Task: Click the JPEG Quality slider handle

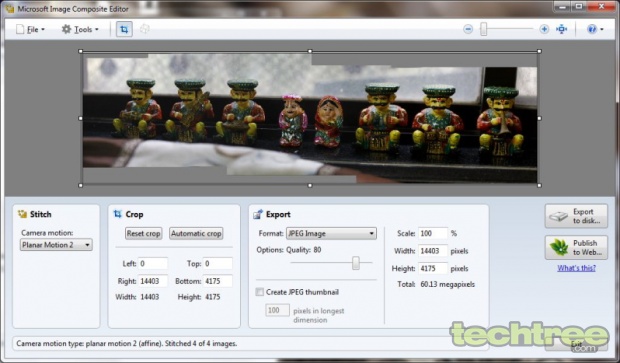Action: [x=356, y=263]
